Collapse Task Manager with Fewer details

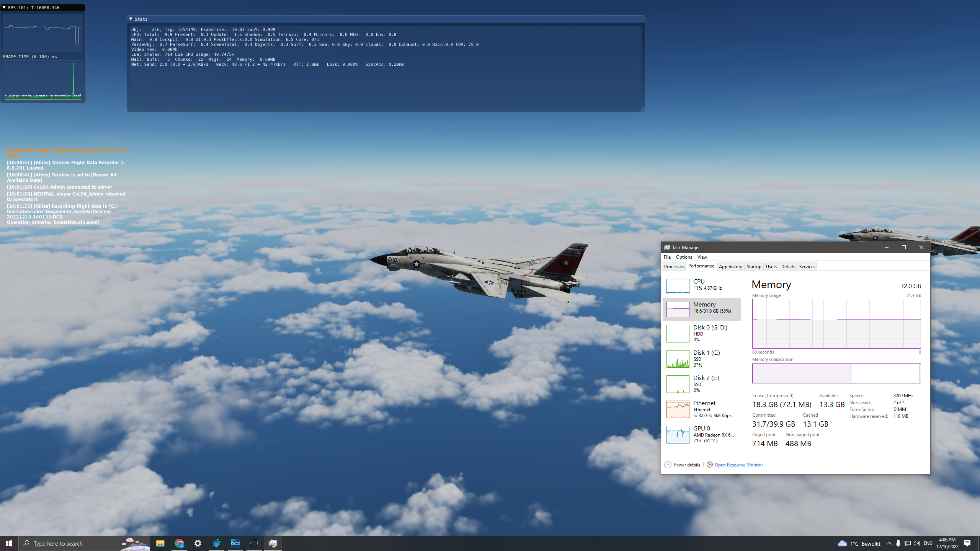tap(683, 465)
